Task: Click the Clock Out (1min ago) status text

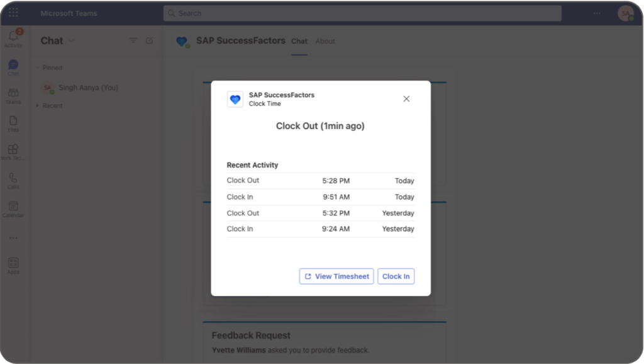Action: (x=320, y=126)
